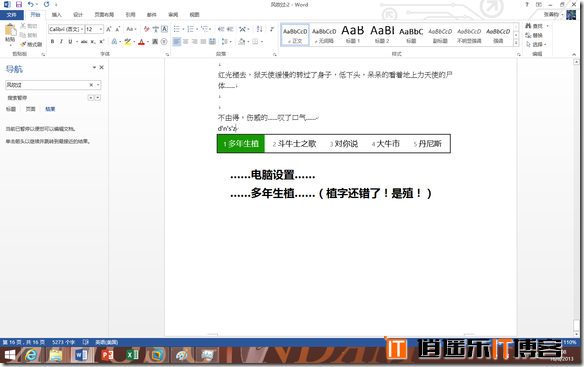The image size is (584, 367).
Task: Open the numbering list dropdown
Action: tap(197, 29)
